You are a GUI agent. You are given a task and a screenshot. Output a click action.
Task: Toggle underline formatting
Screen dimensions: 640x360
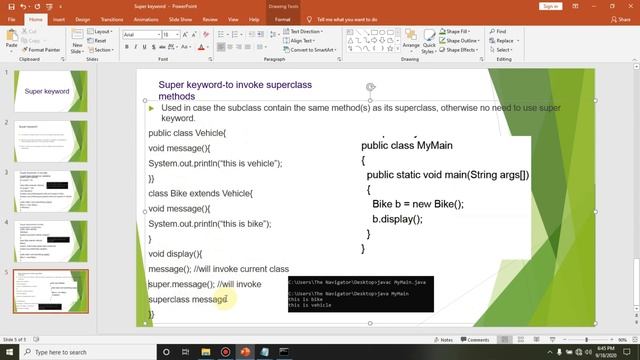(144, 47)
